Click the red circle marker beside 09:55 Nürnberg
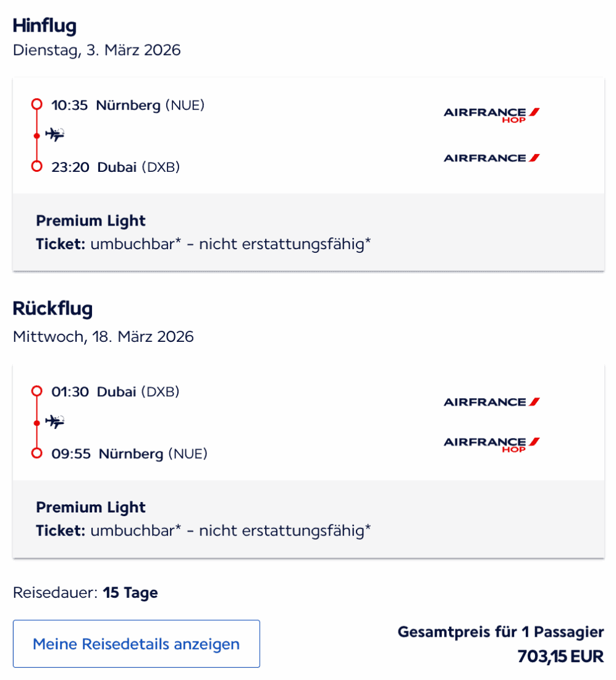Screen dimensions: 616x680 point(36,454)
